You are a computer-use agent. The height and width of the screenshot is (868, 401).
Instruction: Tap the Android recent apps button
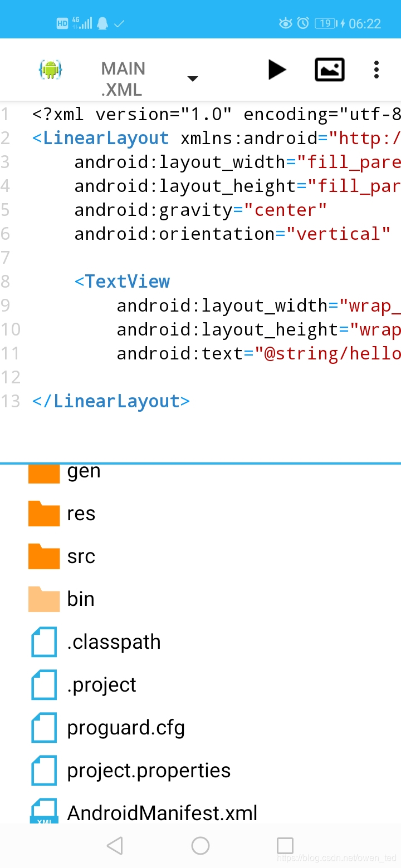[x=285, y=846]
